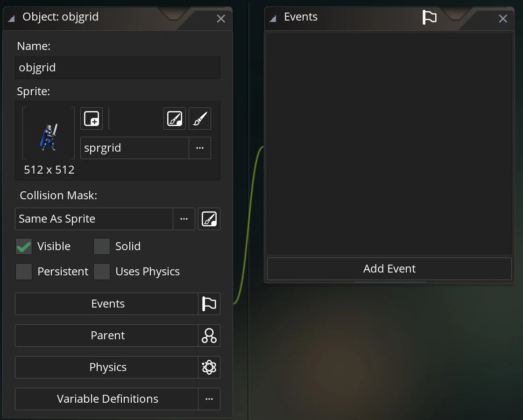Collapse the Events window triangle
This screenshot has width=523, height=420.
pos(273,19)
